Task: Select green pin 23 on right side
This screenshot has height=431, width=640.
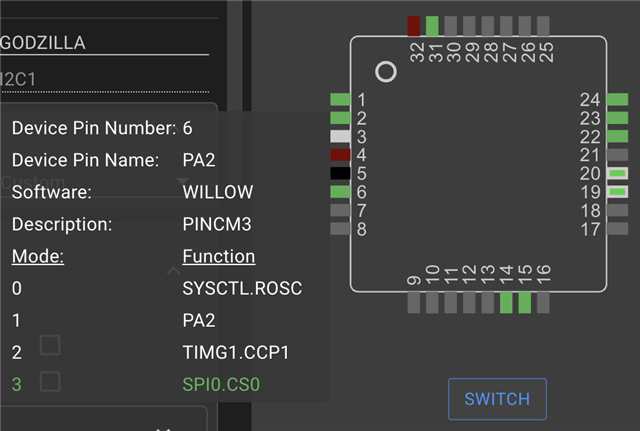Action: [x=618, y=118]
